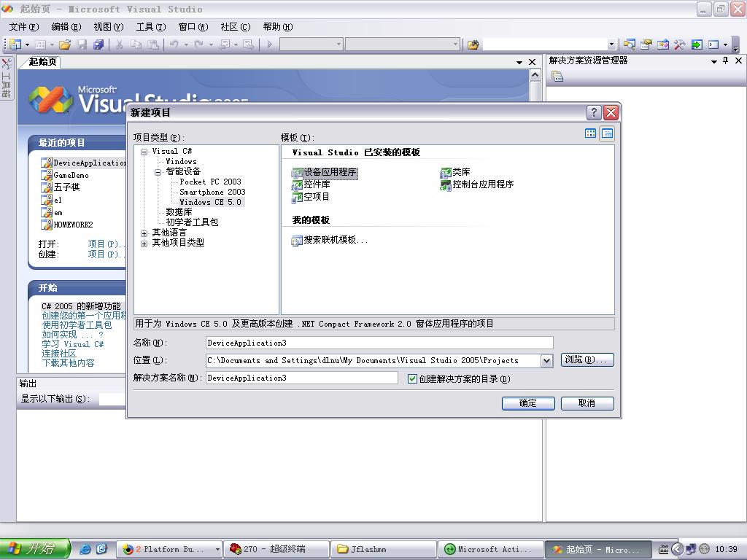Open the Start Page tab list dropdown

point(519,63)
